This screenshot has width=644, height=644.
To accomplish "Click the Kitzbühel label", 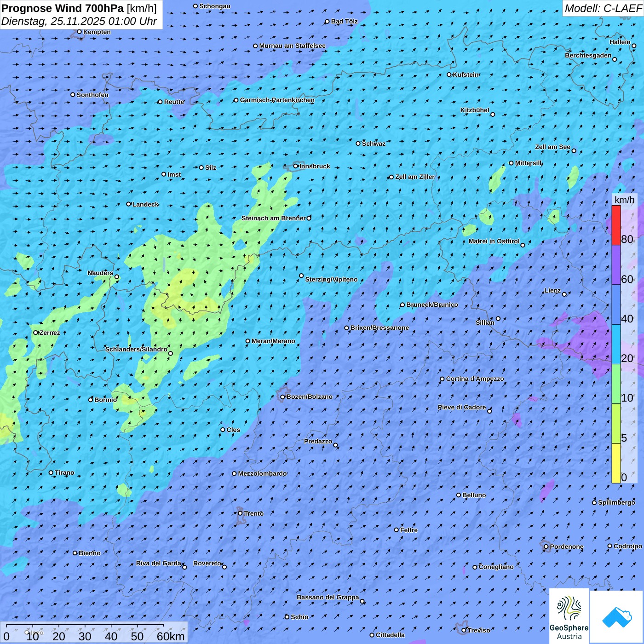I will 475,110.
